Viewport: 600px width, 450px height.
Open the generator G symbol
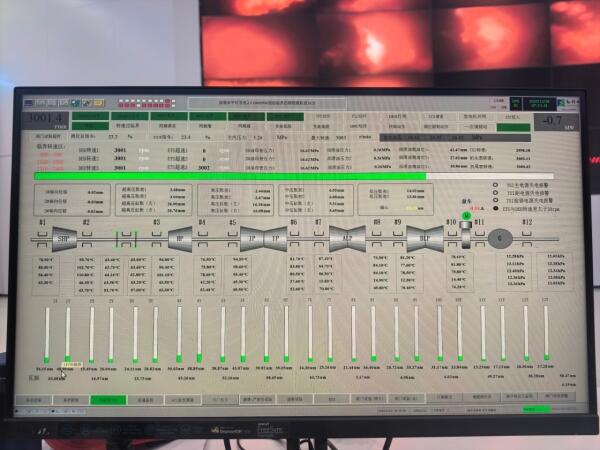(x=500, y=238)
